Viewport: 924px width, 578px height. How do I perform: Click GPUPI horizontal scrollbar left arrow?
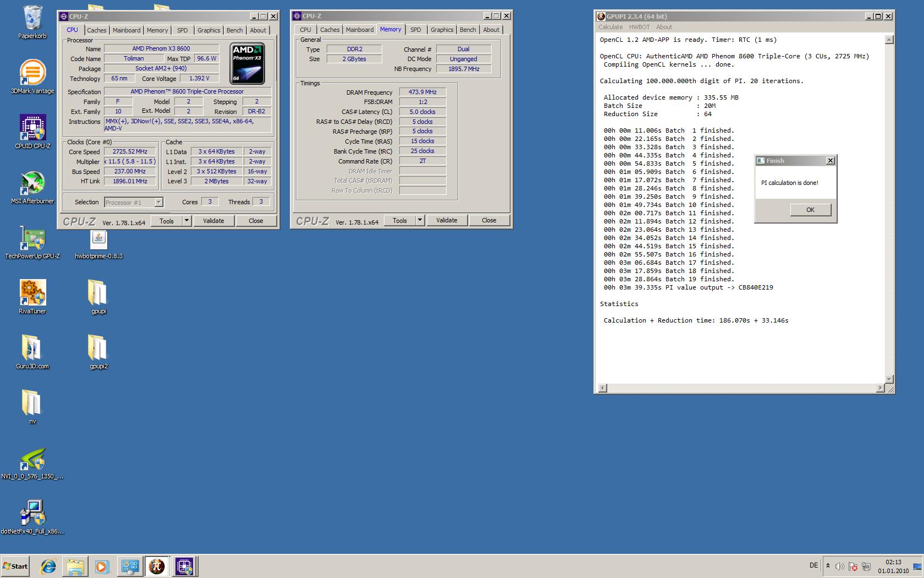tap(603, 388)
